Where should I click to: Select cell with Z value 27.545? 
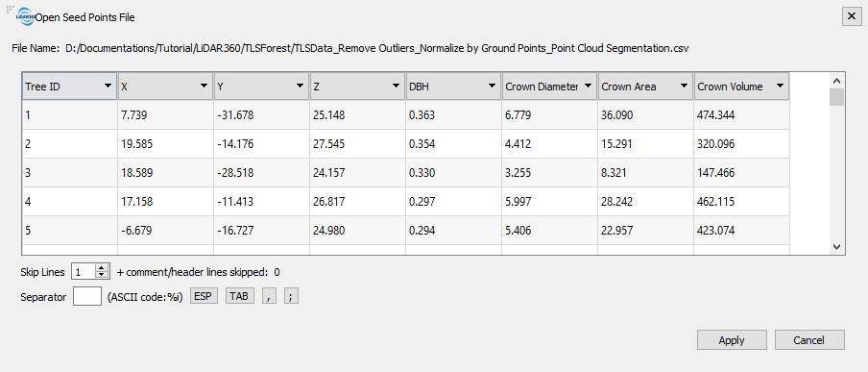point(357,143)
